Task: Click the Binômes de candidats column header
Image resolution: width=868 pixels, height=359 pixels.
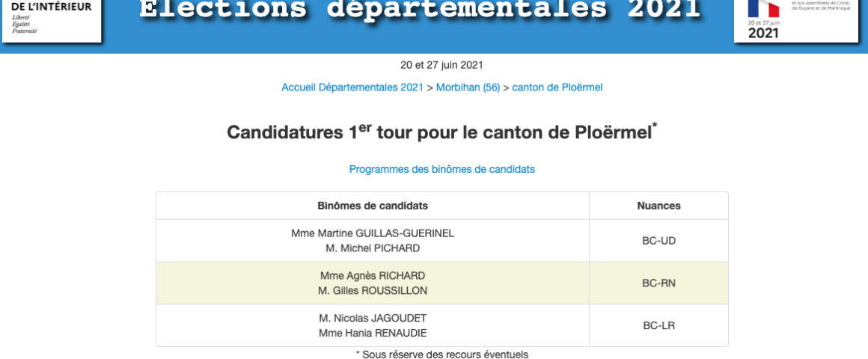Action: pyautogui.click(x=373, y=206)
